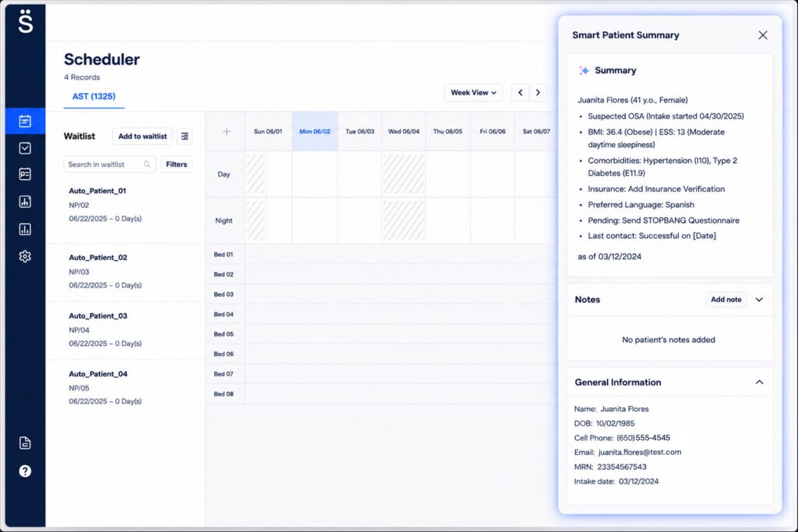798x532 pixels.
Task: Select the Wed 06/04 column header
Action: click(x=404, y=131)
